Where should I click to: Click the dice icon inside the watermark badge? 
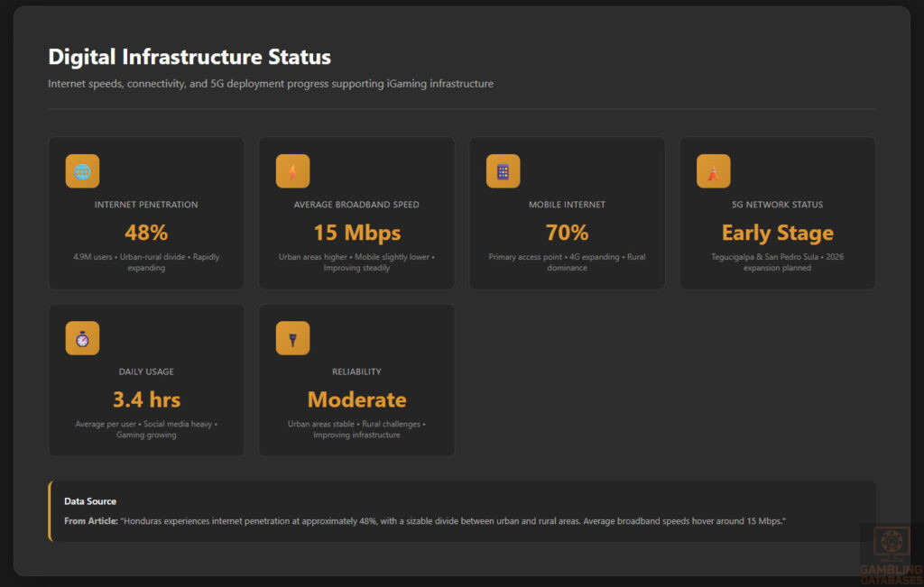point(892,541)
